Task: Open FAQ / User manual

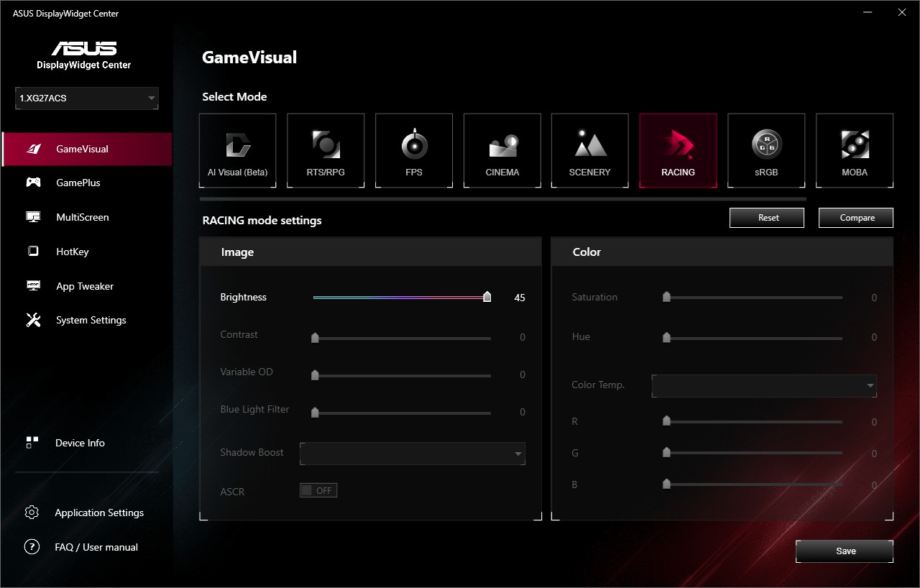Action: pyautogui.click(x=96, y=547)
